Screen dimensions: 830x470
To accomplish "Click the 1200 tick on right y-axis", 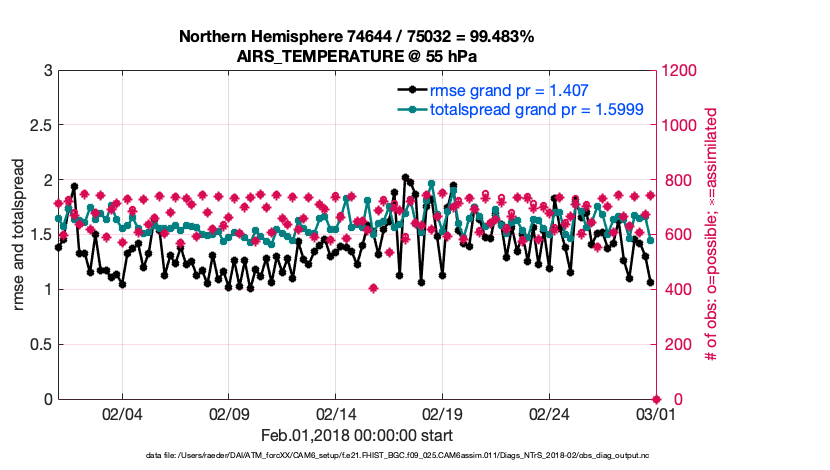I will [675, 70].
